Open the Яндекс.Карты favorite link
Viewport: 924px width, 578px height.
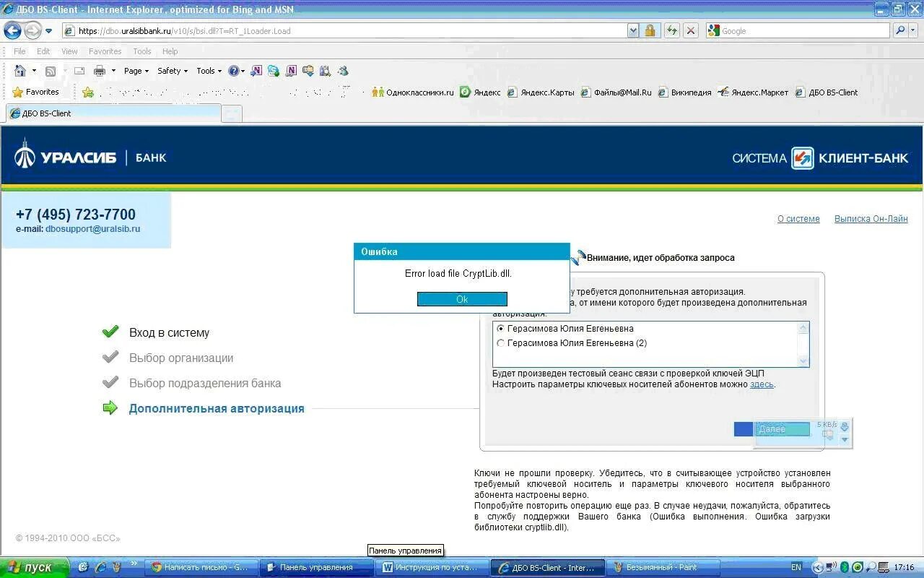[x=541, y=92]
